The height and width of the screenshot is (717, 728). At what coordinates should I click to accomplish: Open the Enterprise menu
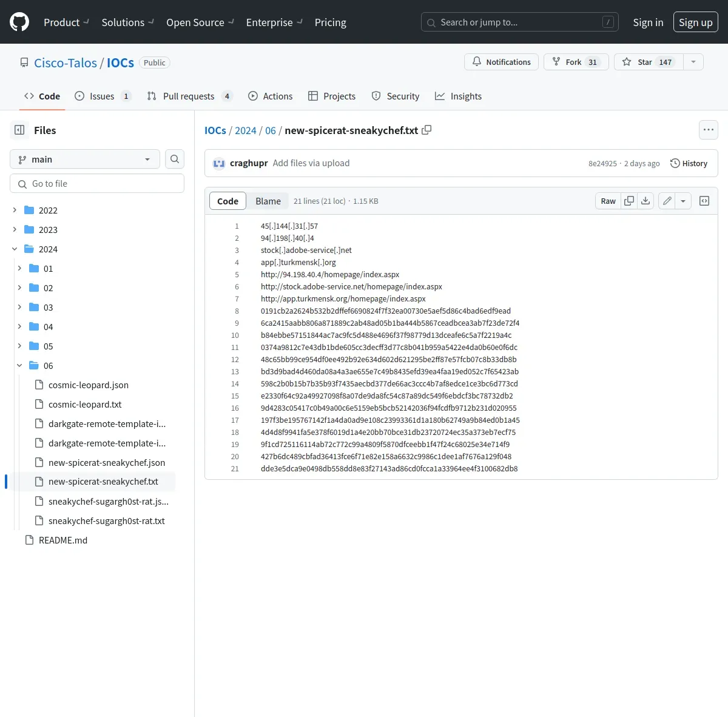coord(274,22)
